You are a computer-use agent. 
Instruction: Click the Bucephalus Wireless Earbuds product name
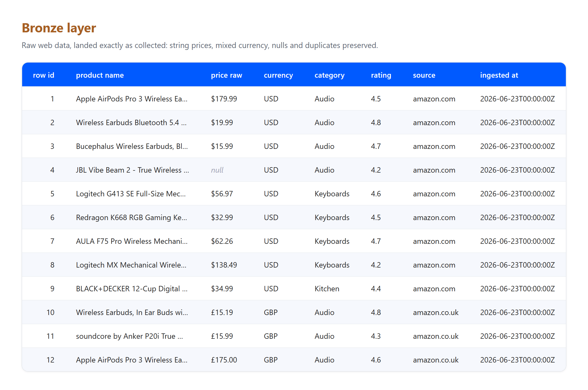[132, 146]
